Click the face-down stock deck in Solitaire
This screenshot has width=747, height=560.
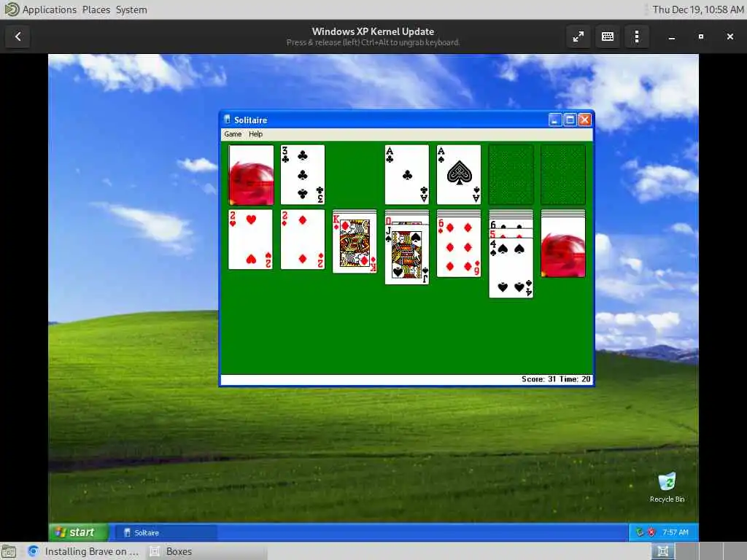click(x=251, y=175)
